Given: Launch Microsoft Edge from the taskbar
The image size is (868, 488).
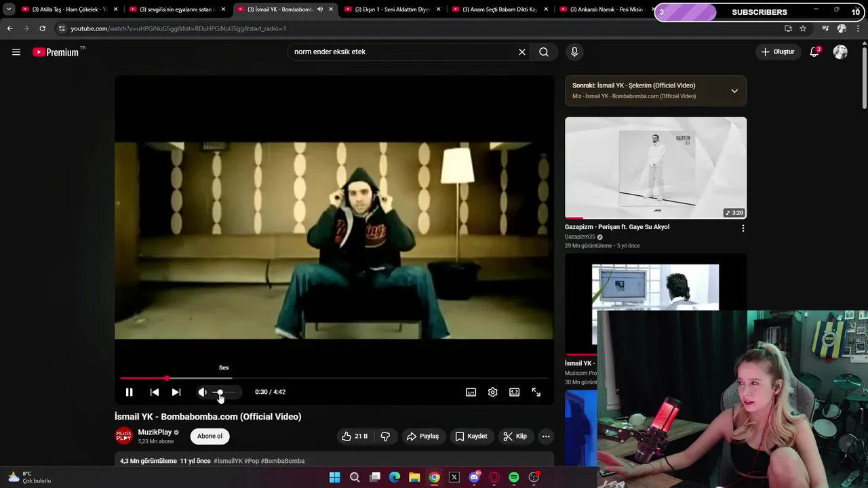Looking at the screenshot, I should [x=395, y=478].
